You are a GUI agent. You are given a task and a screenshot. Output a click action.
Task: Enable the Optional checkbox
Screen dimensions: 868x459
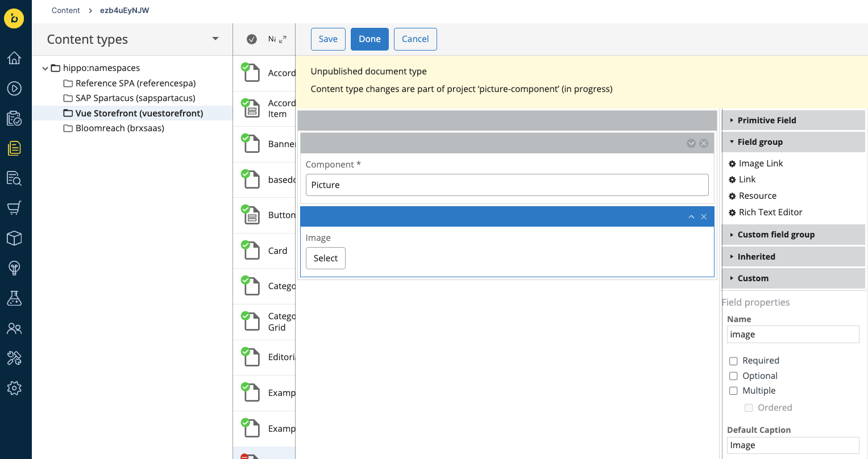coord(733,376)
